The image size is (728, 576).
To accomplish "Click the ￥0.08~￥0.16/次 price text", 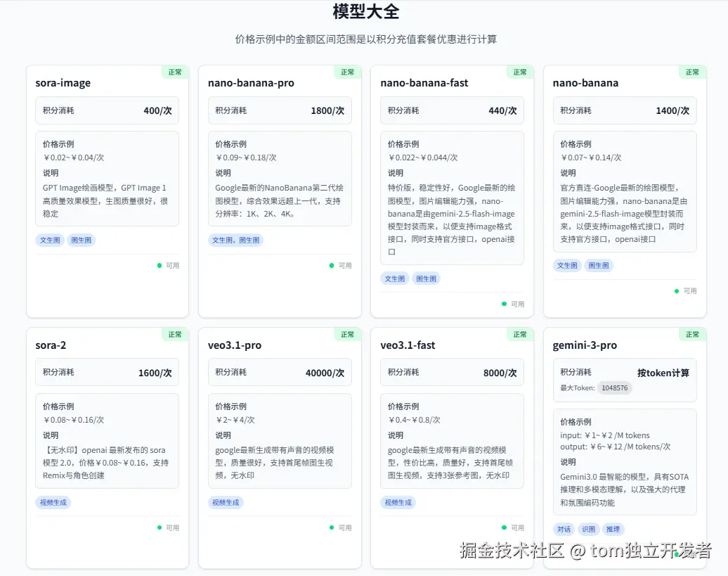I will tap(73, 420).
